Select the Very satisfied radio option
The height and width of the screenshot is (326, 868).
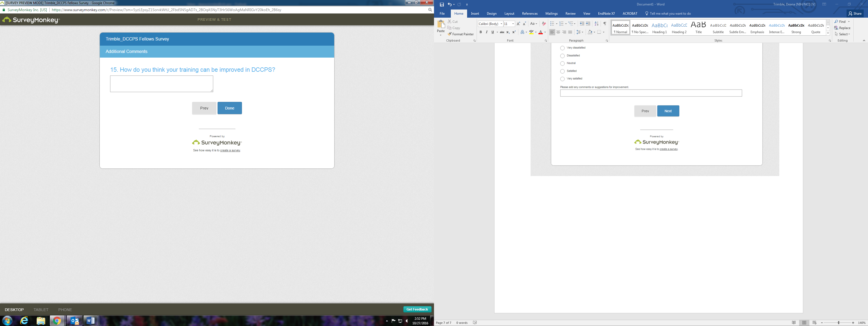pyautogui.click(x=562, y=79)
